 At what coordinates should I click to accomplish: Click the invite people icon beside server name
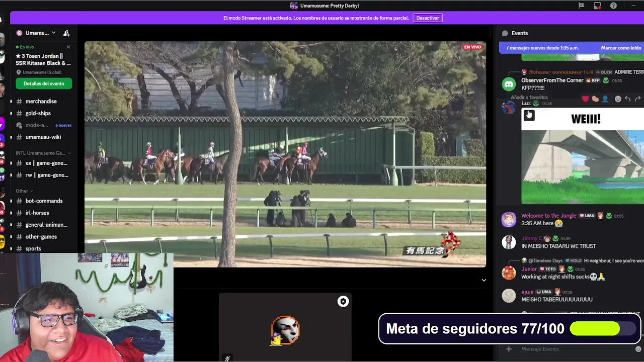(66, 33)
